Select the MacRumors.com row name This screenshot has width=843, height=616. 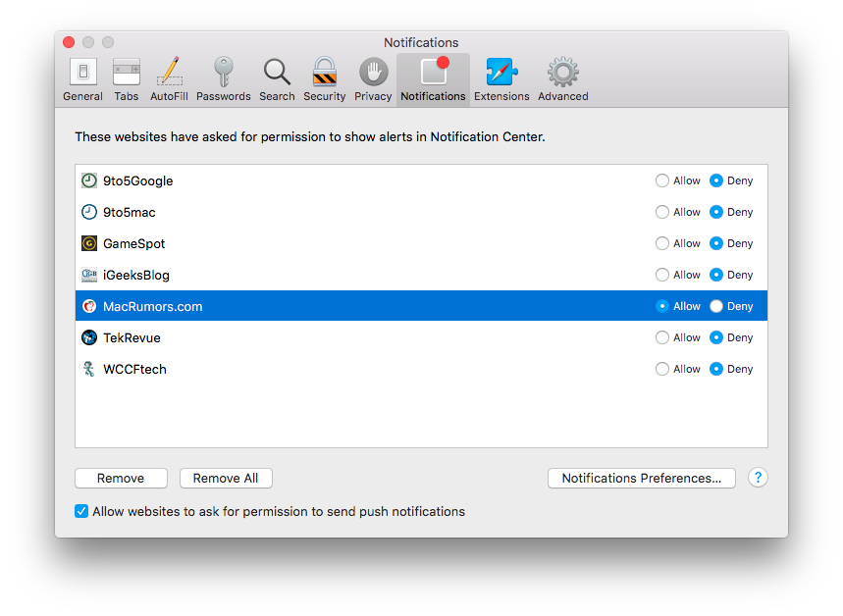(153, 306)
